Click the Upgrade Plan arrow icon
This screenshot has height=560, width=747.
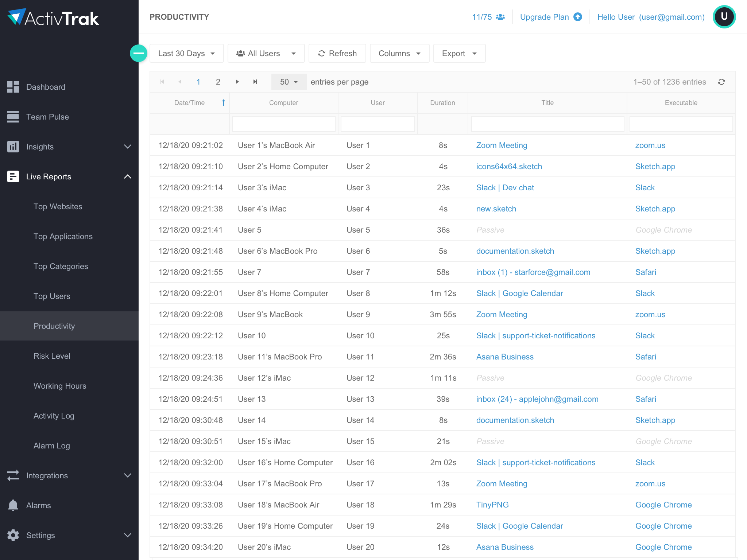(x=578, y=17)
